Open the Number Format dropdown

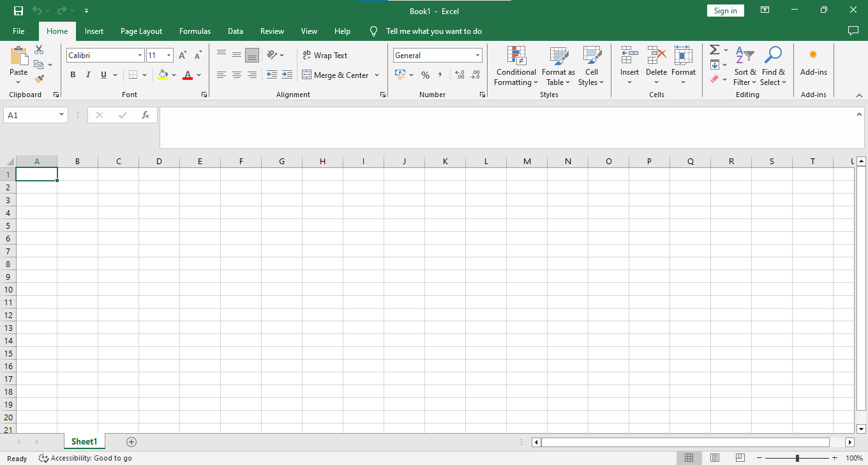pos(437,55)
